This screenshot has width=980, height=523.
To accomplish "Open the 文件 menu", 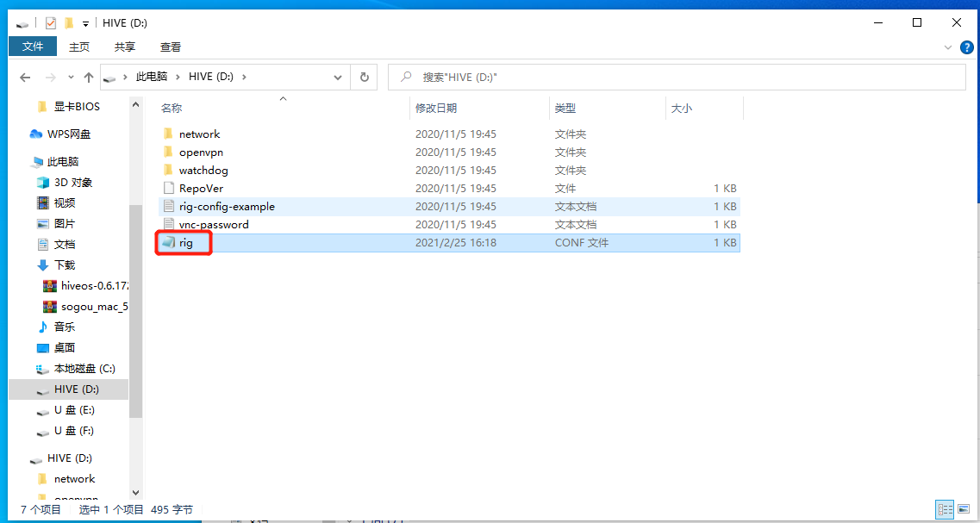I will [32, 47].
